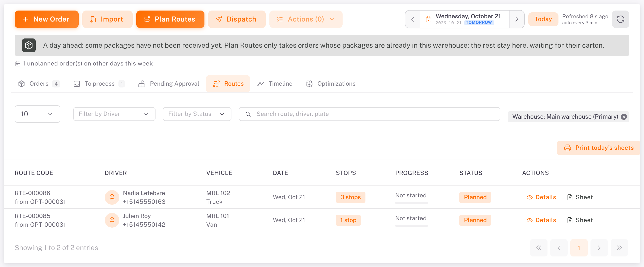
Task: Click search magnifier icon in search box
Action: pos(248,114)
